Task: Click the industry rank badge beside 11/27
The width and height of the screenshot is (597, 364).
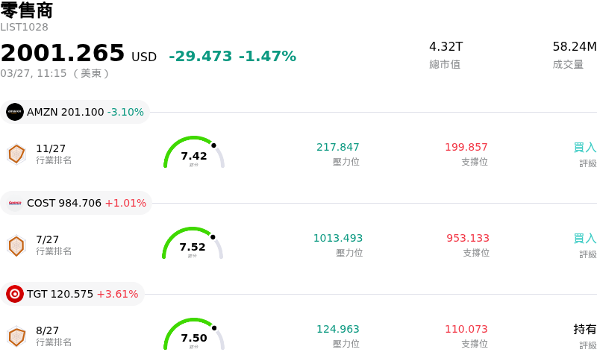Action: (x=16, y=154)
